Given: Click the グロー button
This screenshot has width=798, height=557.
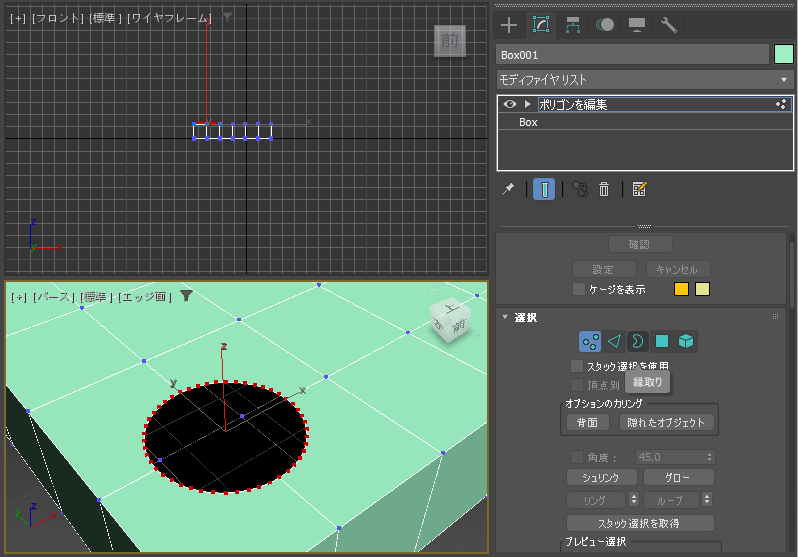Looking at the screenshot, I should [679, 478].
